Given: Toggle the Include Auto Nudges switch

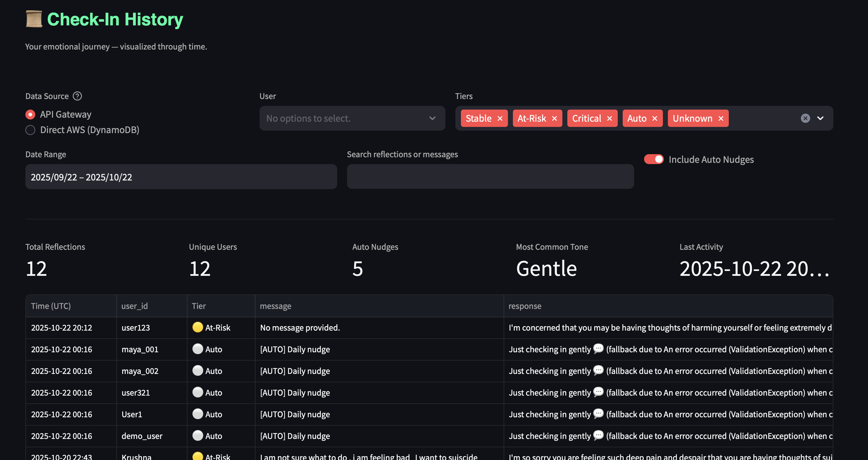Looking at the screenshot, I should [653, 159].
